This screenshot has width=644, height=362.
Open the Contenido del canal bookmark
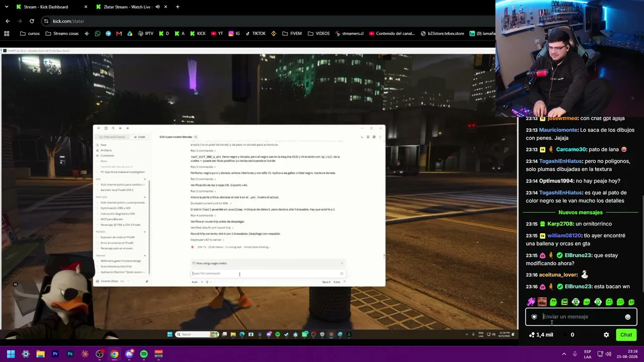392,34
